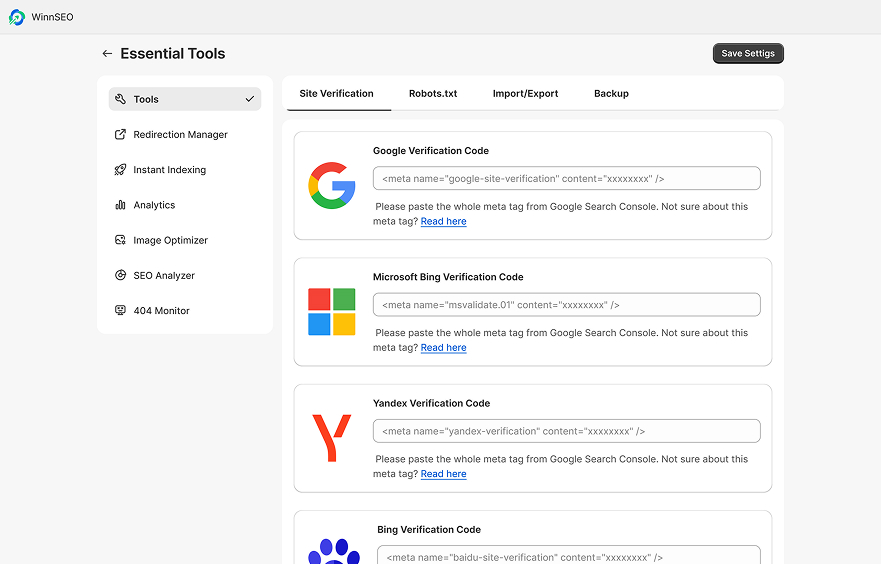Focus the Microsoft Bing Verification Code input

(566, 305)
